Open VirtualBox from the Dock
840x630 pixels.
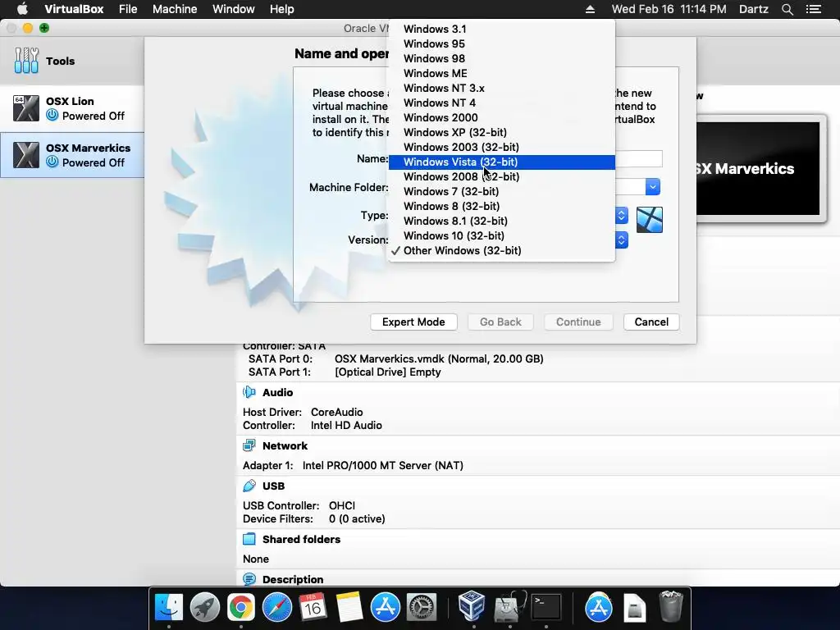coord(472,606)
